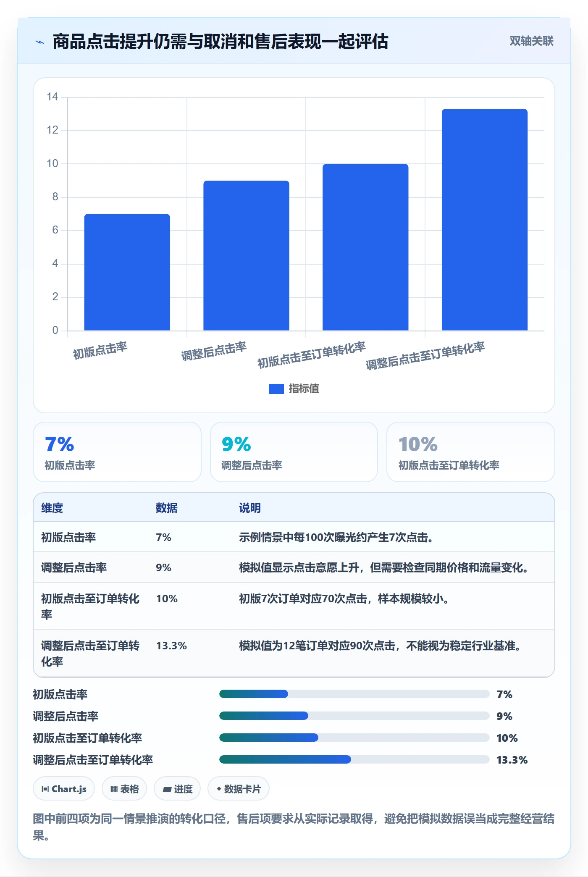Click the 调整后点击至订单转化率 progress bar
The width and height of the screenshot is (588, 877).
click(x=354, y=759)
